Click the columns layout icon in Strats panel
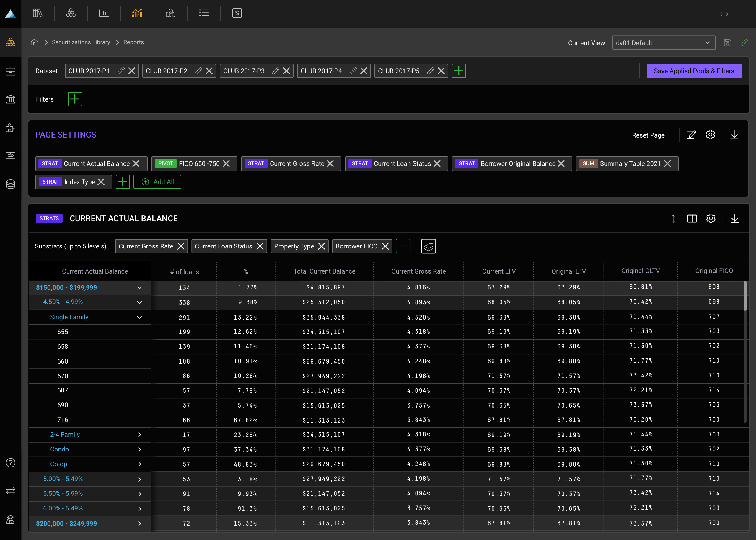This screenshot has height=540, width=756. [692, 218]
